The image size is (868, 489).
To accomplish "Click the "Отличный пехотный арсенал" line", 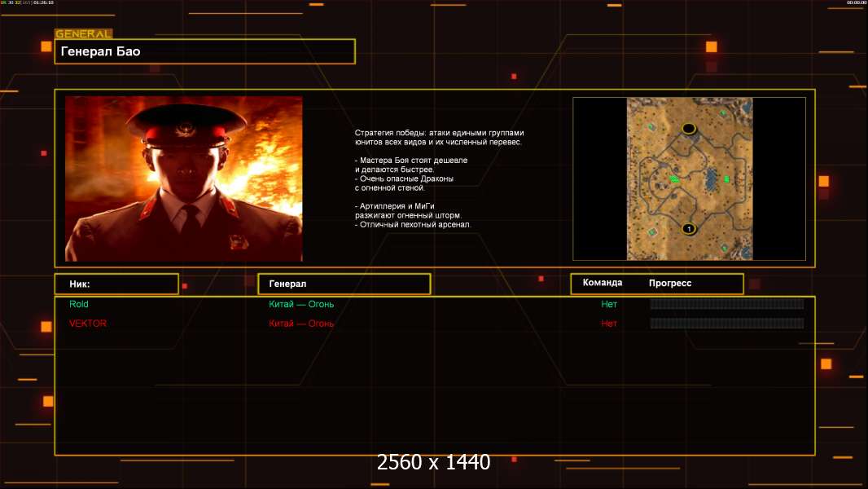I will [x=413, y=225].
